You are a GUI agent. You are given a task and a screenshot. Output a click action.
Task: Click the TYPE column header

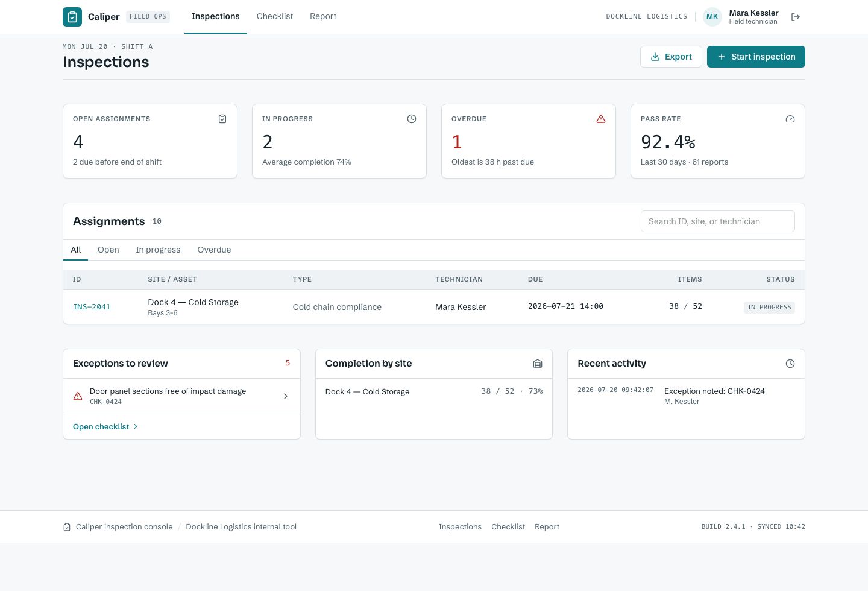pos(302,279)
